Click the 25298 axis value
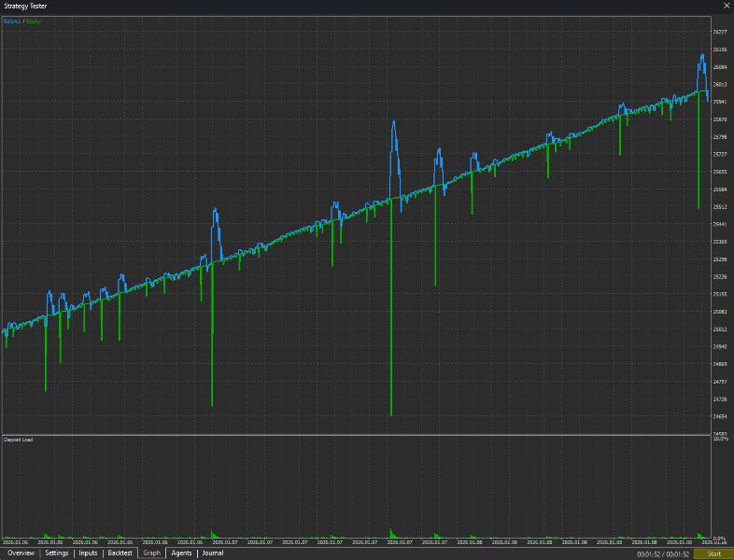 [720, 259]
